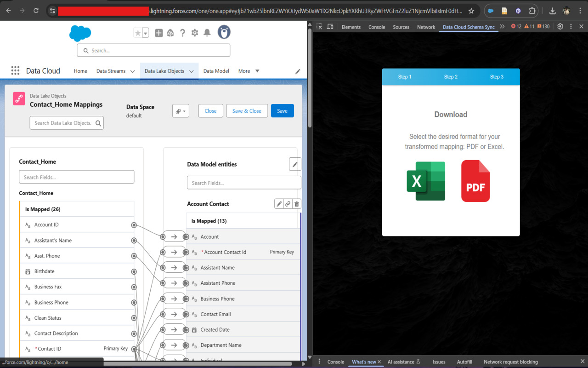Open the drawer Console tab
Screen dimensions: 588x368
point(336,362)
